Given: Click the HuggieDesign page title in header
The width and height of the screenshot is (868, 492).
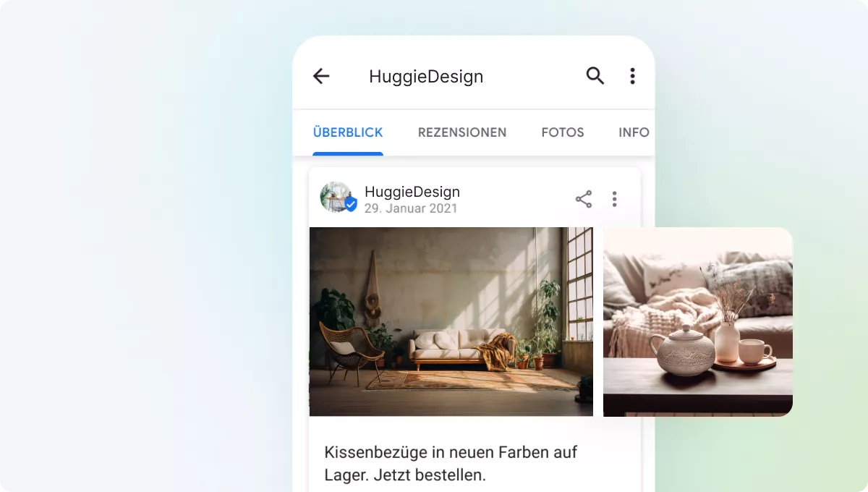Looking at the screenshot, I should click(426, 77).
